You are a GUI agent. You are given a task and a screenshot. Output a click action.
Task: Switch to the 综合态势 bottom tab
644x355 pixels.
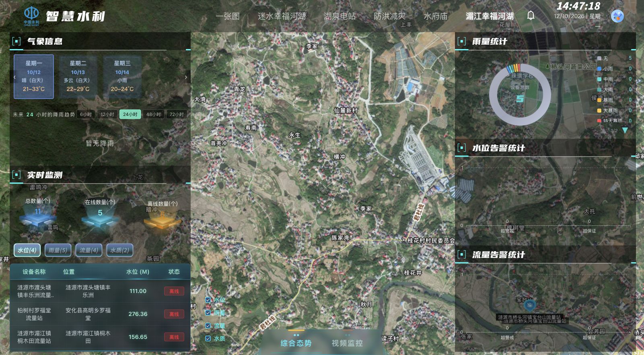[x=296, y=343]
